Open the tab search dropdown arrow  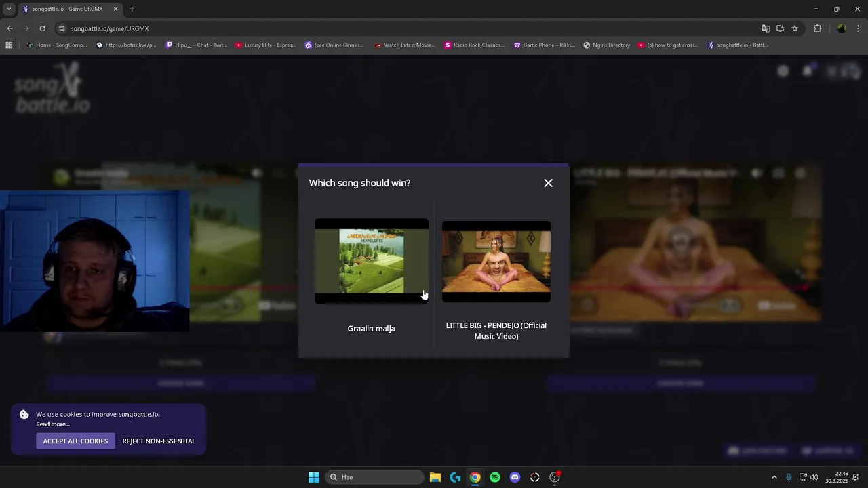pos(9,9)
